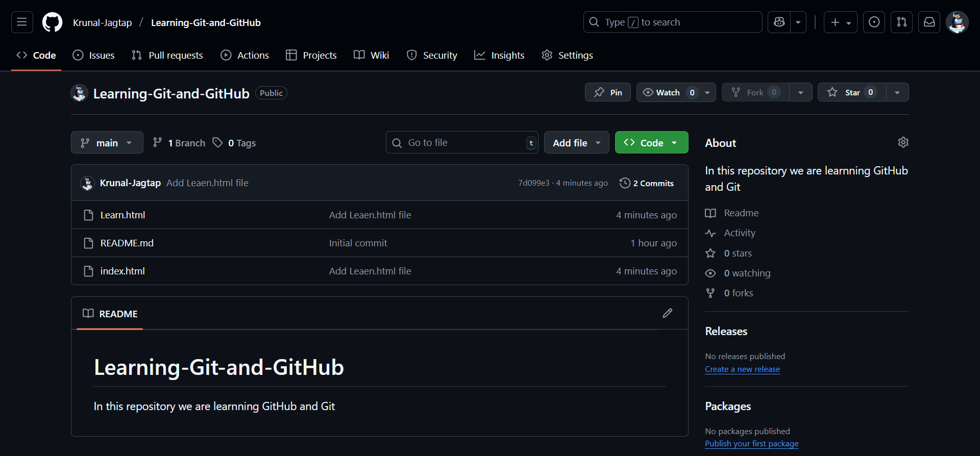The image size is (980, 456).
Task: Open the Insights tab
Action: tap(499, 55)
